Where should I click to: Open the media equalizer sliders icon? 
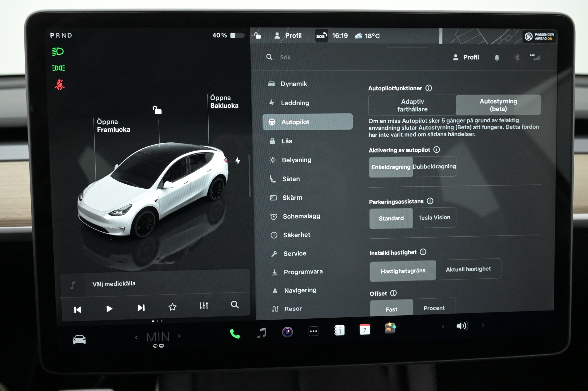(204, 306)
